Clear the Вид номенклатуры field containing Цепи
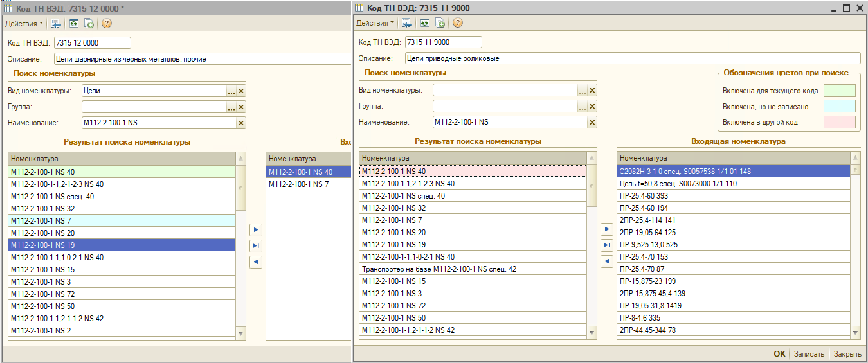 coord(241,91)
